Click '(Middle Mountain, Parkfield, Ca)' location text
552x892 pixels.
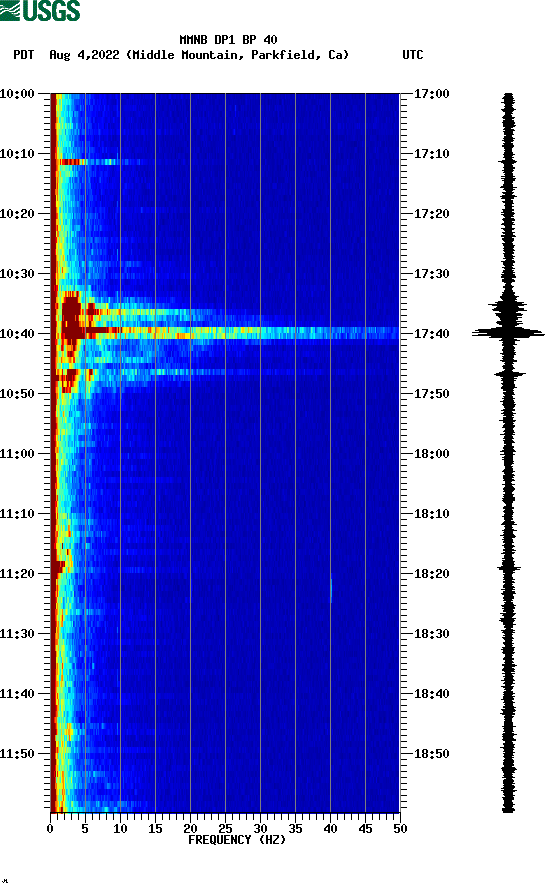tap(237, 55)
